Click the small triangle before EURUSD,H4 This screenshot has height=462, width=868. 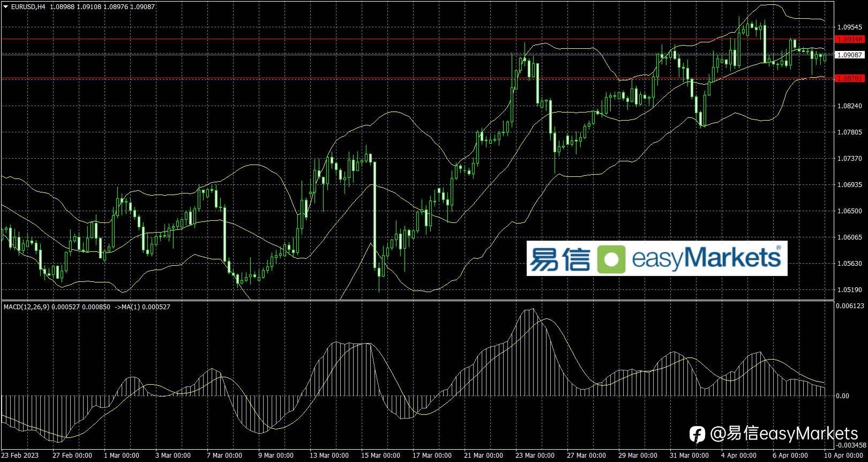coord(6,6)
